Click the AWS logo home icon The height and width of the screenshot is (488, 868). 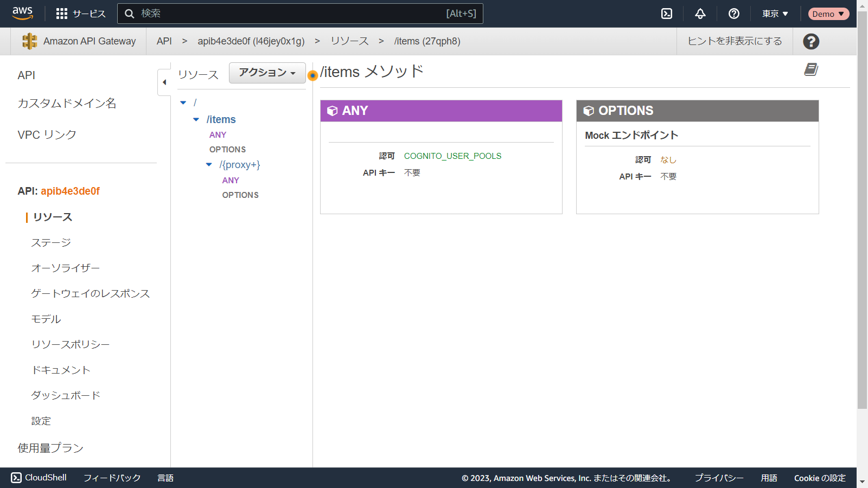click(x=22, y=13)
